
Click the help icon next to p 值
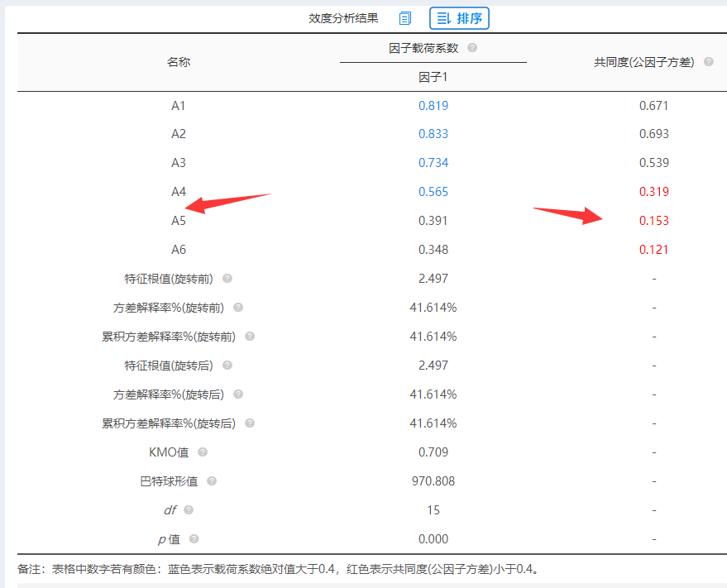[x=194, y=539]
